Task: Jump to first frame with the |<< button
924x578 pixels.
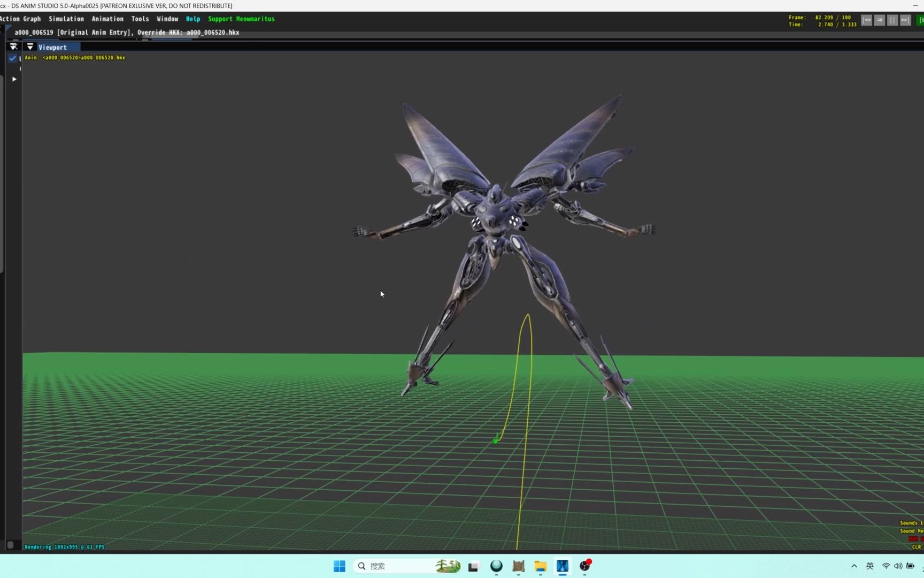Action: coord(866,20)
